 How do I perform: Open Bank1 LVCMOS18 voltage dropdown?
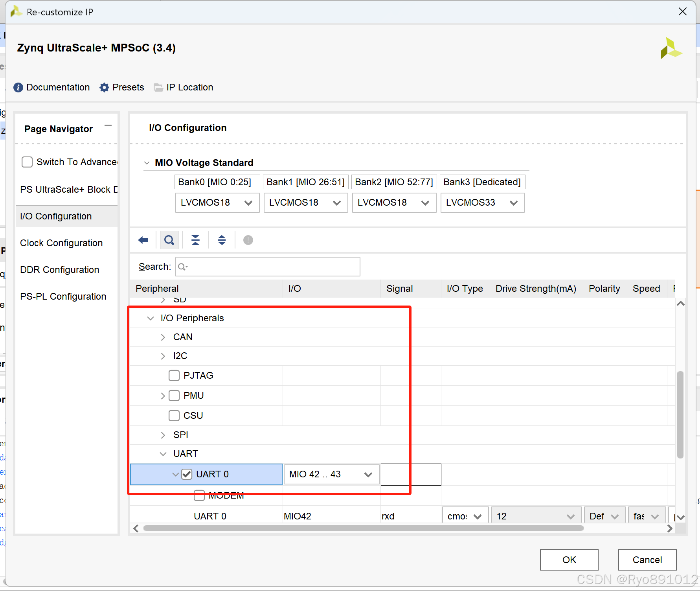click(306, 203)
